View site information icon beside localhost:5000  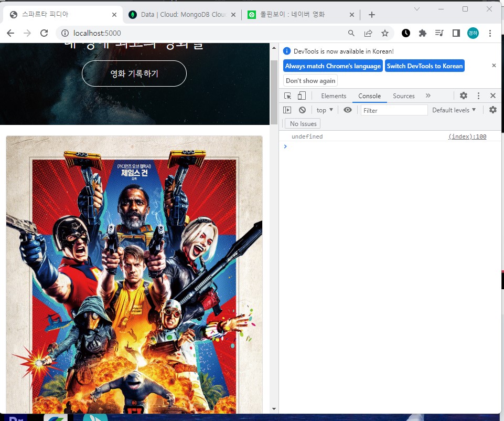[65, 33]
